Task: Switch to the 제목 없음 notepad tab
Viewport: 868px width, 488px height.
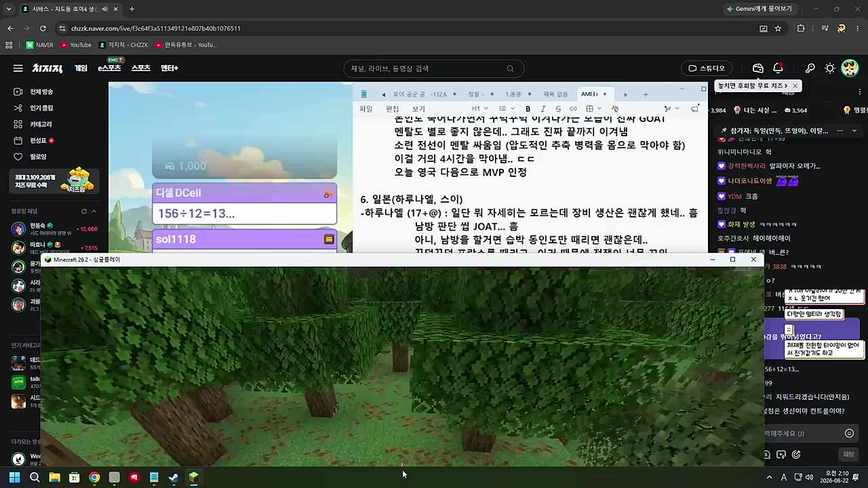Action: coord(555,94)
